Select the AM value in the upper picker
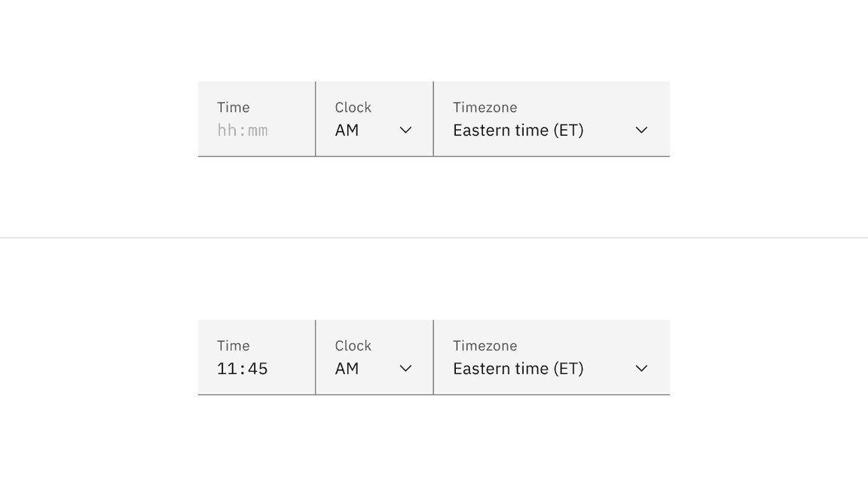 pyautogui.click(x=347, y=130)
